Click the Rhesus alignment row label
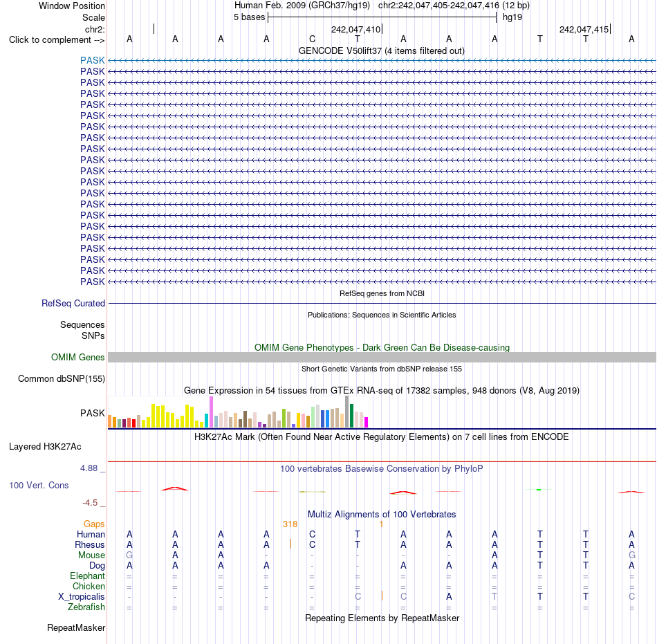Screen dimensions: 657x644 [90, 544]
